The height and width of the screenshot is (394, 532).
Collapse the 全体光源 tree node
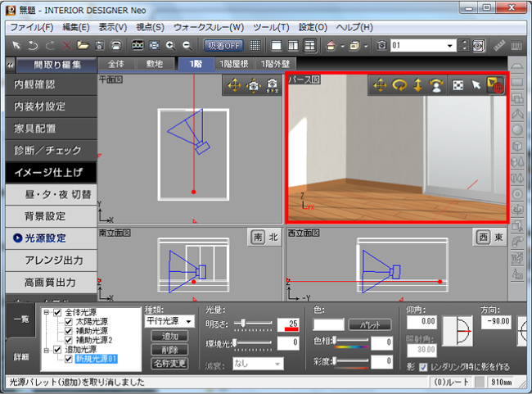tap(46, 313)
